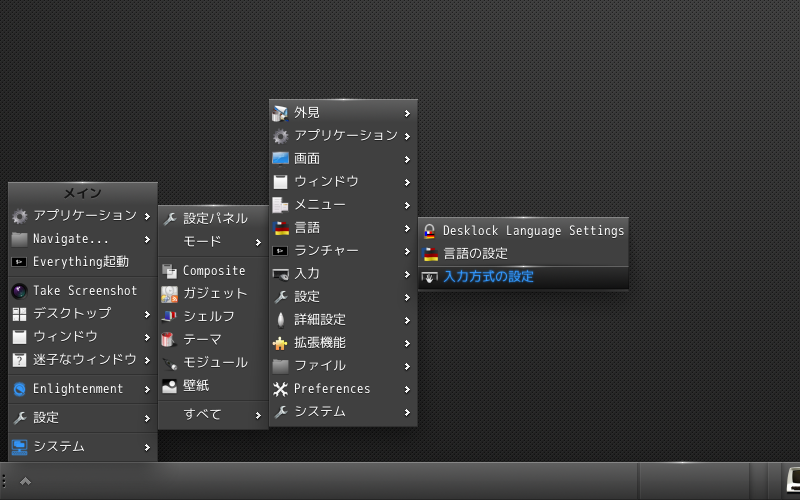Viewport: 800px width, 500px height.
Task: Click the paint bucket テーマ icon
Action: tap(170, 340)
